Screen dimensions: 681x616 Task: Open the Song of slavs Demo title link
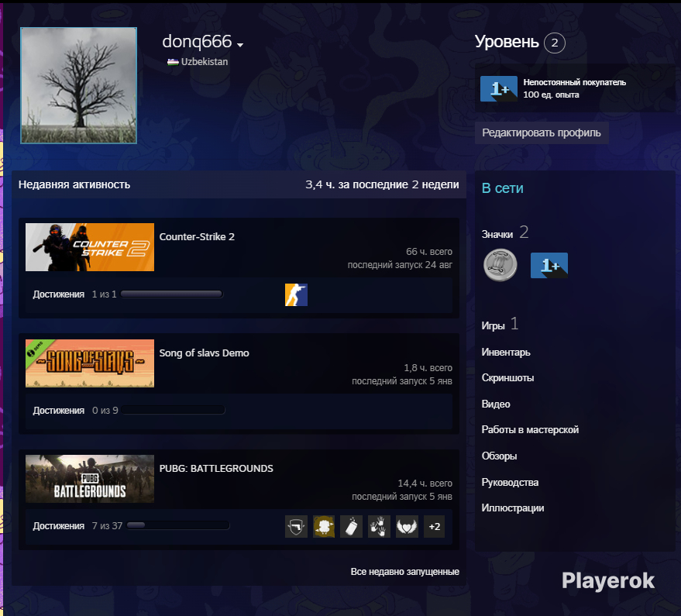204,353
